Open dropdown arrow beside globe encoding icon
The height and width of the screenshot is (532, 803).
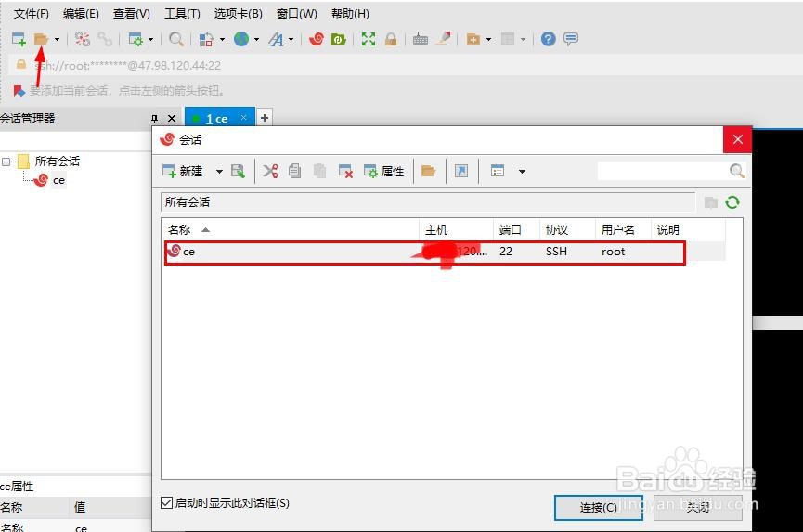point(256,39)
